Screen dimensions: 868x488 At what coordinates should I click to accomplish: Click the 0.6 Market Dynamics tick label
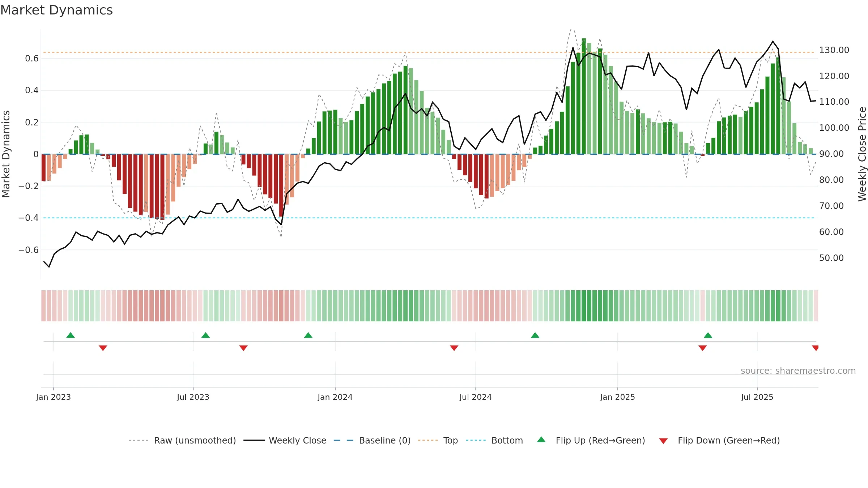(x=32, y=58)
